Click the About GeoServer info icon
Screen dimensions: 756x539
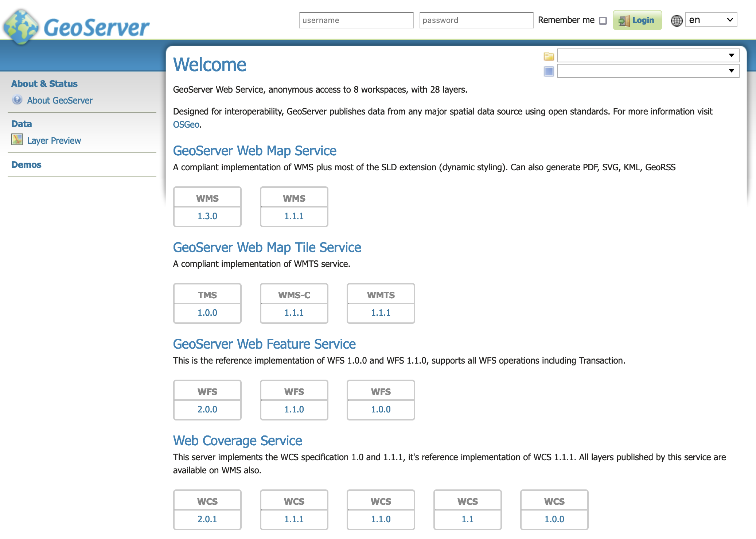coord(17,100)
